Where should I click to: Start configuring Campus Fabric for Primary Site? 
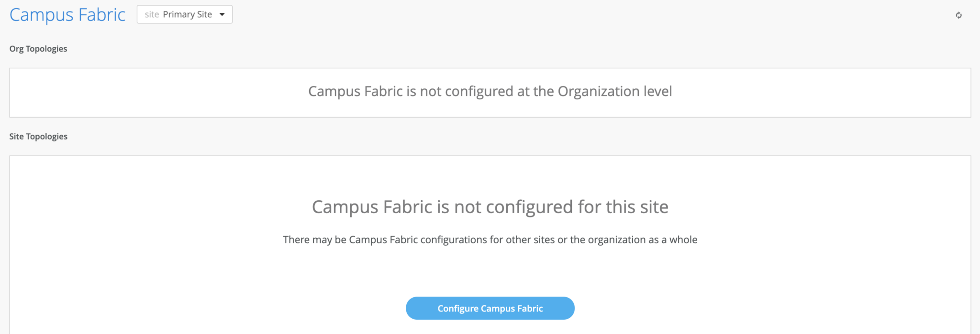click(490, 308)
